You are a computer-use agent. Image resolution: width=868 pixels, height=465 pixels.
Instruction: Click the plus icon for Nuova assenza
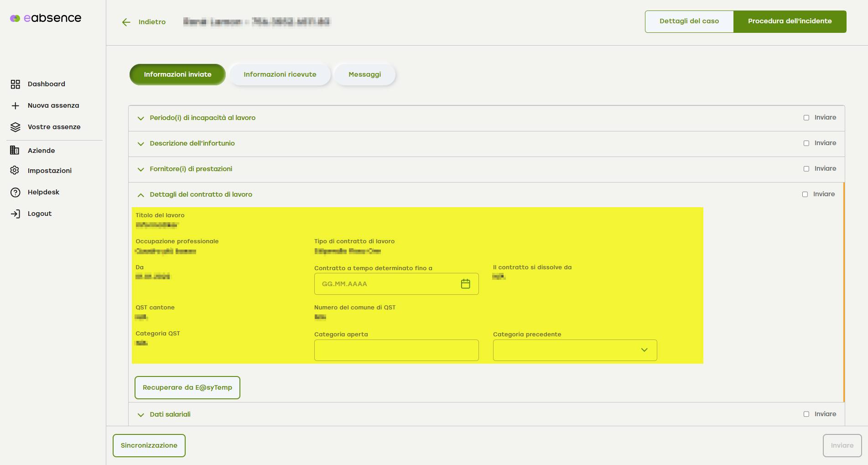click(x=16, y=105)
